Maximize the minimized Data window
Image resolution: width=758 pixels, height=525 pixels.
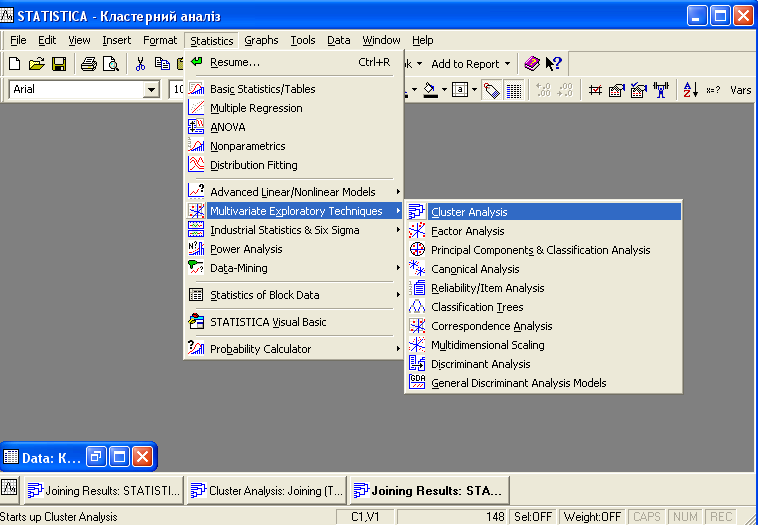click(x=119, y=456)
